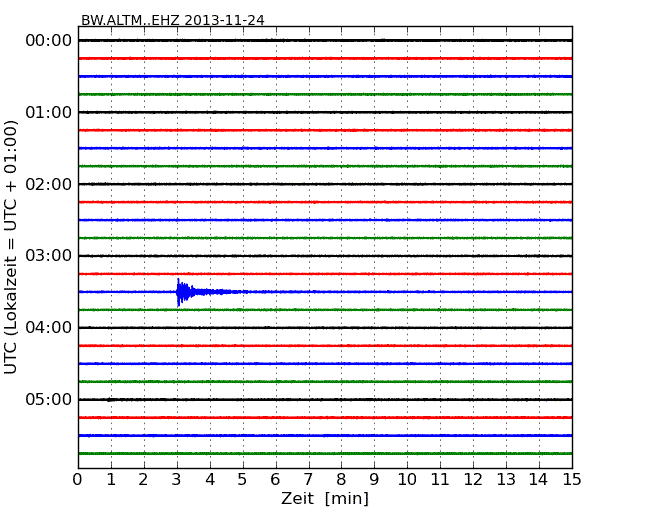The image size is (650, 520).
Task: Click the x-axis tick label 5
Action: [243, 479]
